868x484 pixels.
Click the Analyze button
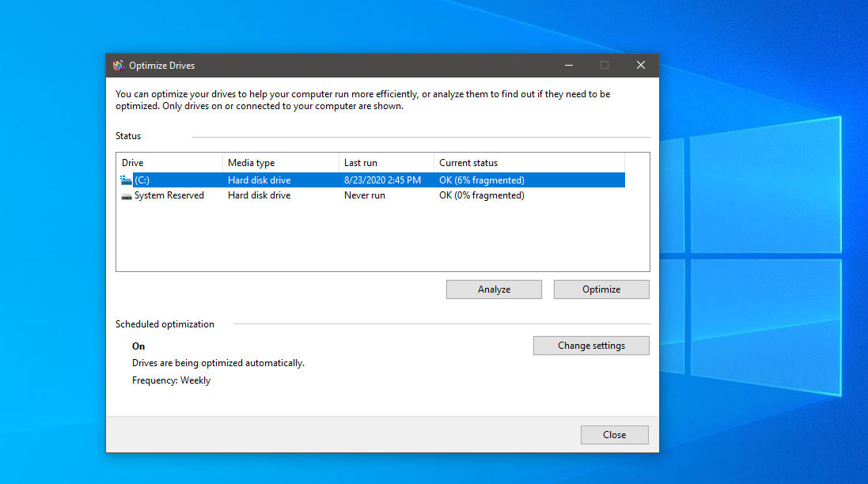click(494, 289)
